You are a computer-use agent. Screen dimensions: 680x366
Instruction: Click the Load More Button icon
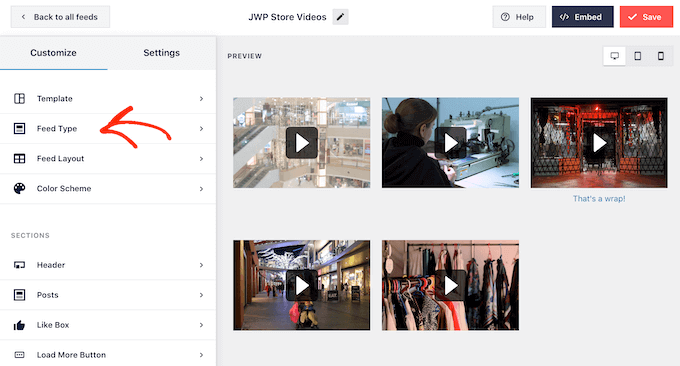20,355
